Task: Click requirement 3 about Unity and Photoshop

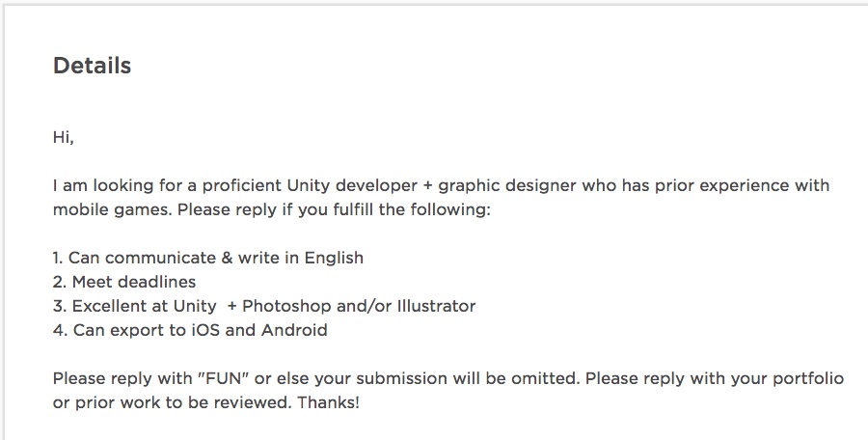Action: [264, 306]
